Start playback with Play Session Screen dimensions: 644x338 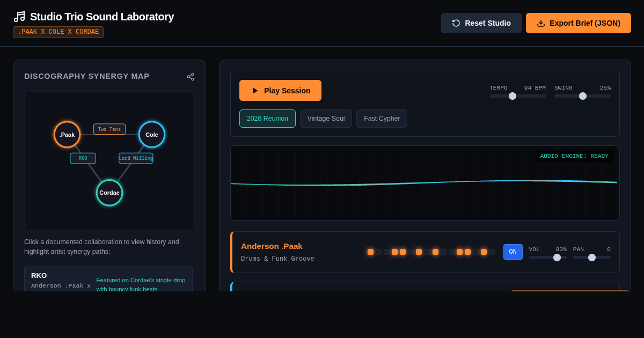(280, 91)
